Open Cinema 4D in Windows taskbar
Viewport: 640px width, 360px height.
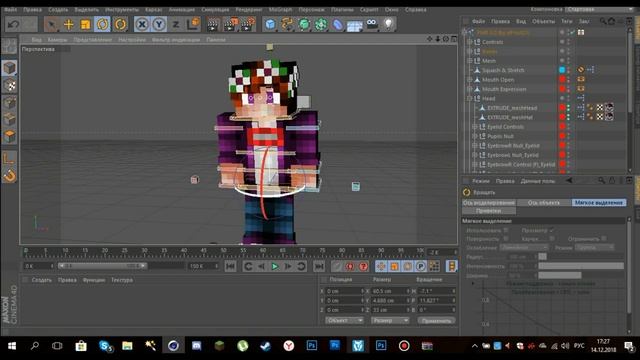coord(173,346)
